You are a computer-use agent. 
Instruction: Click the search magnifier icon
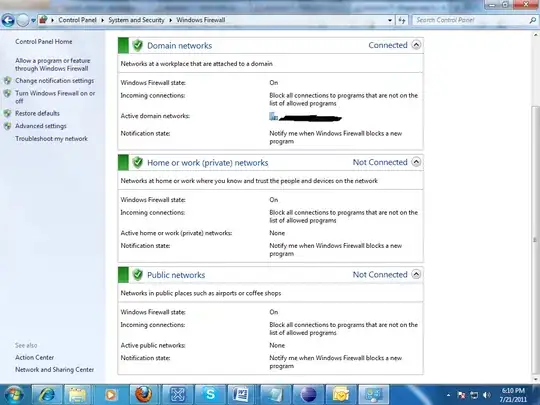pos(533,20)
